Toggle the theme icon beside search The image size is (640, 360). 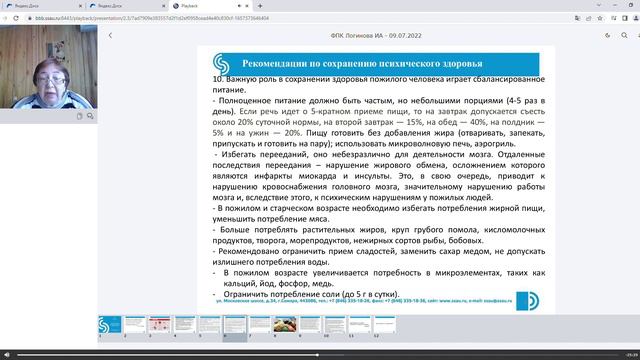coord(608,36)
